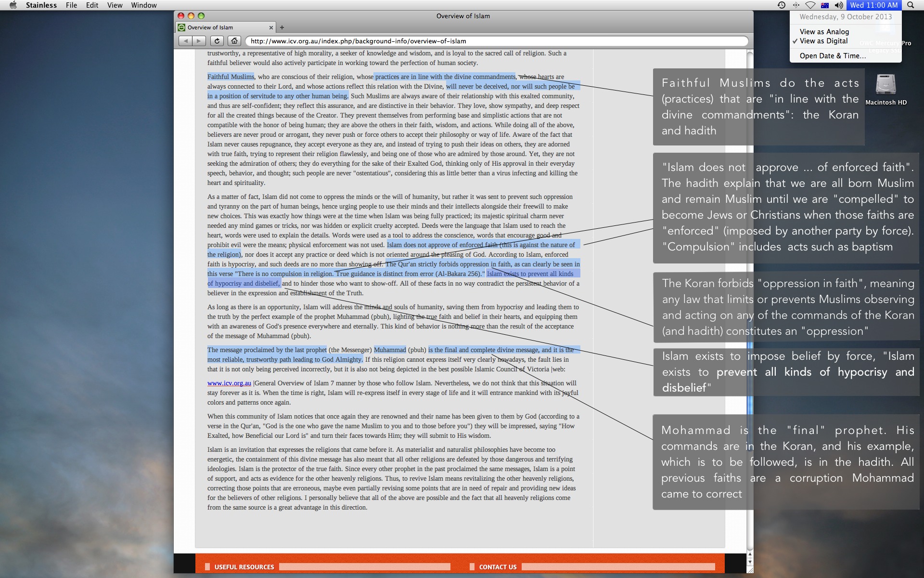Click the Wi-Fi status icon
The image size is (924, 578).
tap(810, 5)
